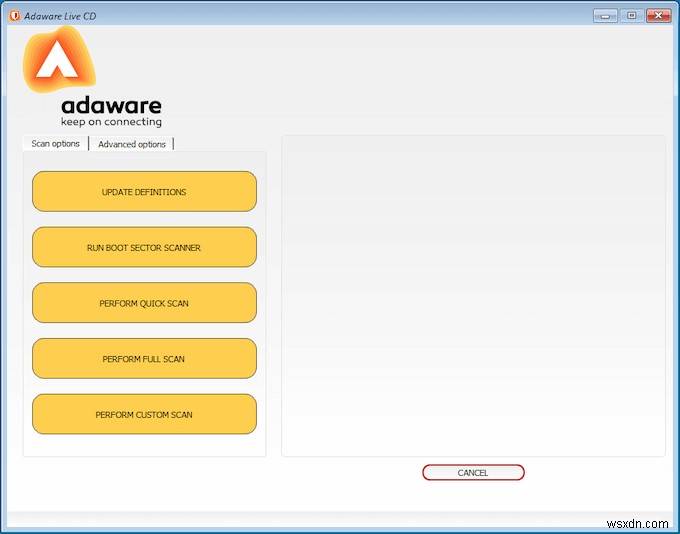Close the Adaware Live CD window
This screenshot has width=680, height=534.
tap(658, 16)
